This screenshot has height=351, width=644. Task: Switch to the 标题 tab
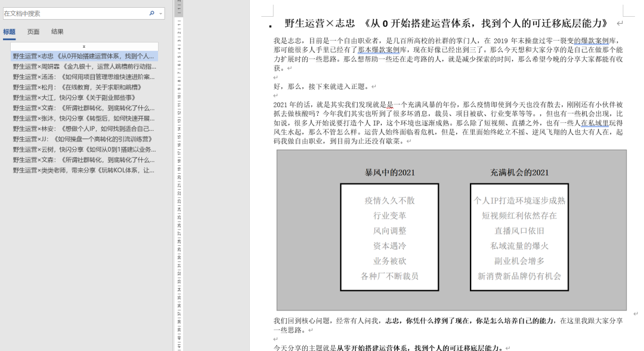pyautogui.click(x=10, y=32)
